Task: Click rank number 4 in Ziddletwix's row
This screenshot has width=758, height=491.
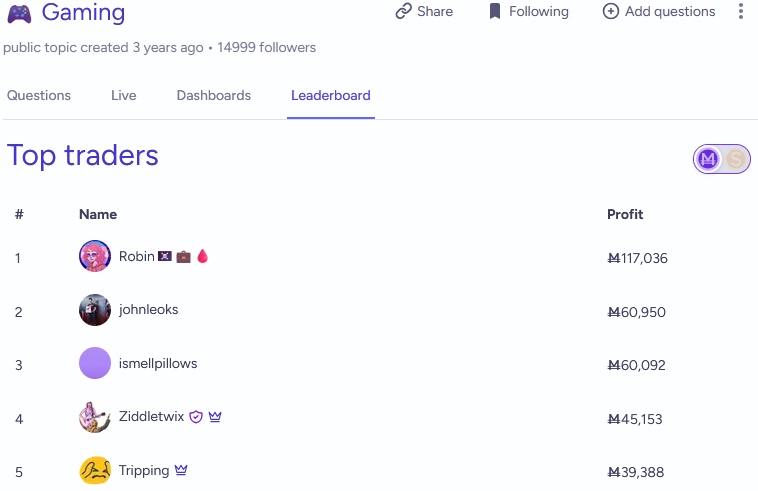Action: pyautogui.click(x=19, y=419)
